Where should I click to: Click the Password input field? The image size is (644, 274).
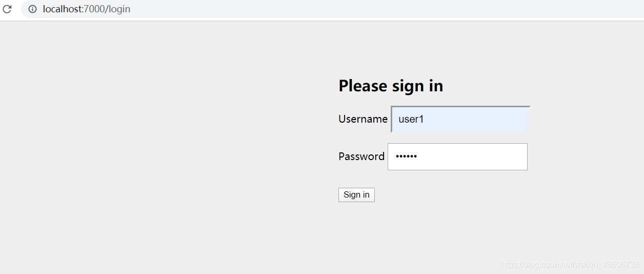click(x=457, y=156)
